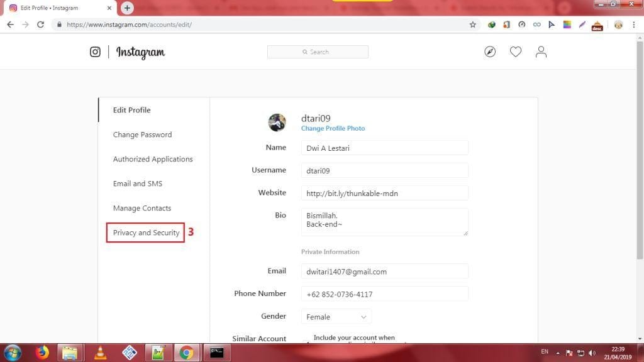Click the dtari09 username heading
The height and width of the screenshot is (362, 644).
click(x=316, y=119)
